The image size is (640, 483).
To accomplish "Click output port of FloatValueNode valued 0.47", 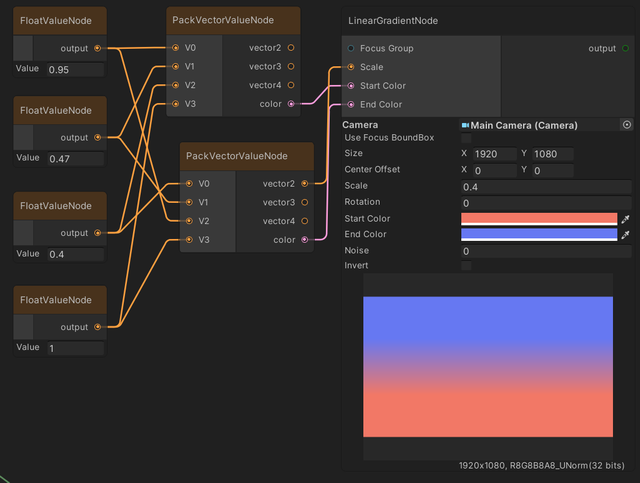I will point(97,137).
